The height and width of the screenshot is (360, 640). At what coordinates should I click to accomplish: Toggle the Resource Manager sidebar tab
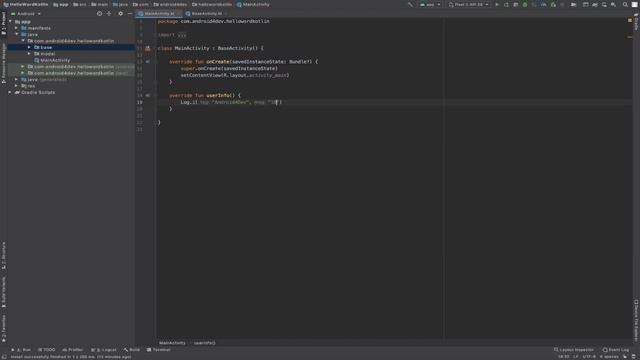[x=4, y=63]
